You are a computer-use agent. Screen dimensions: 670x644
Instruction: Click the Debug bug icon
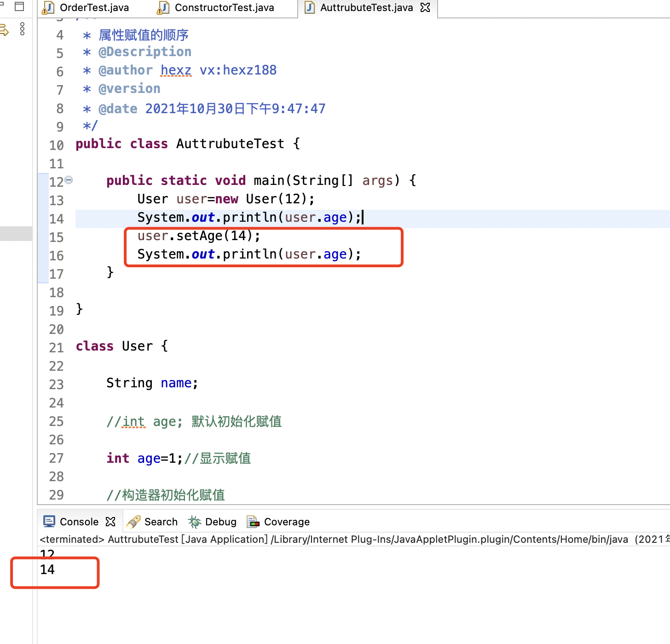(x=195, y=522)
